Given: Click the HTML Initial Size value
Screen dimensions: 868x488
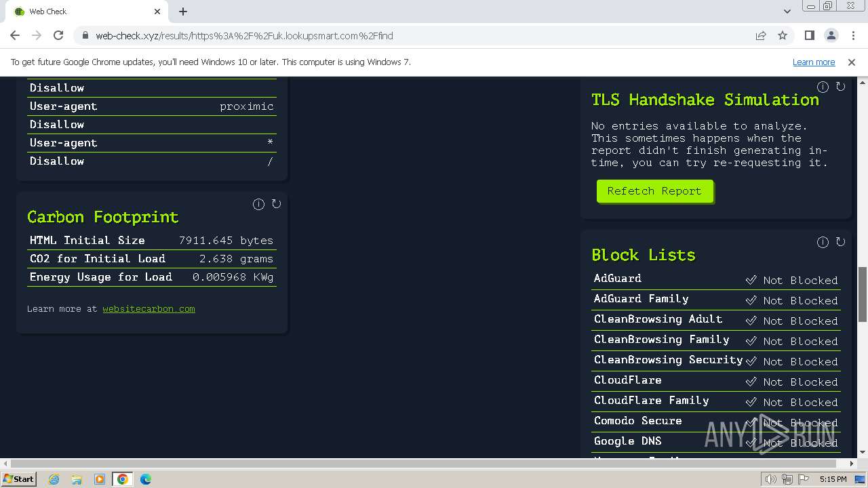Looking at the screenshot, I should [226, 241].
